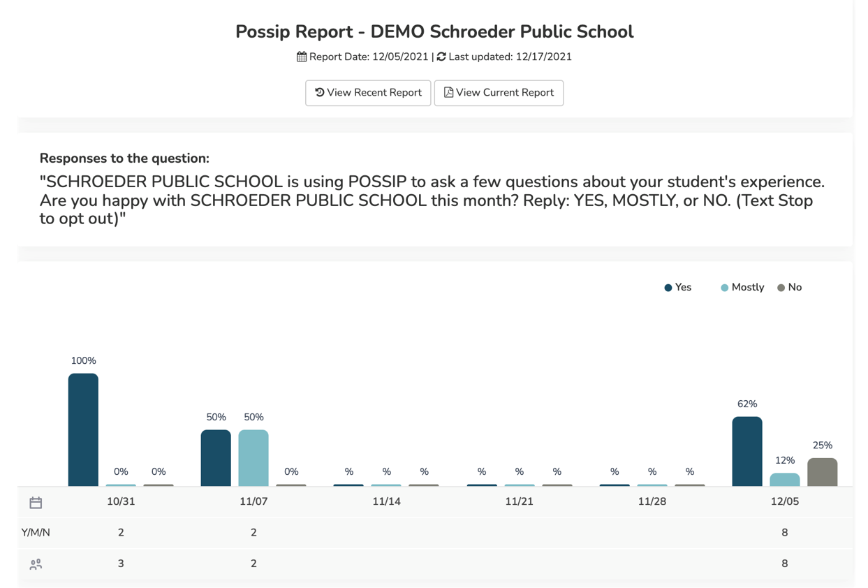This screenshot has height=588, width=868.
Task: Click the 12/05 date label in the table
Action: (785, 501)
